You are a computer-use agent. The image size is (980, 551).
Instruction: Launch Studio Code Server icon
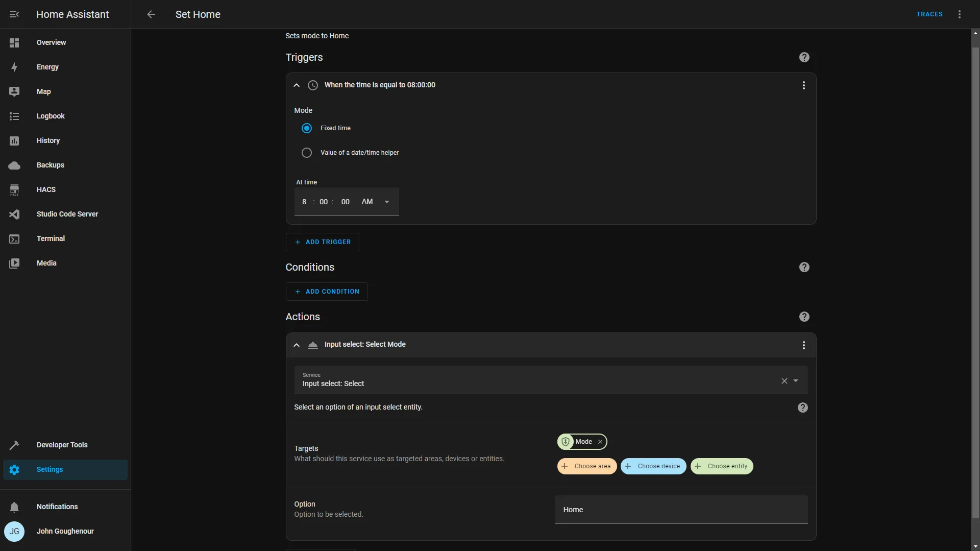point(14,214)
